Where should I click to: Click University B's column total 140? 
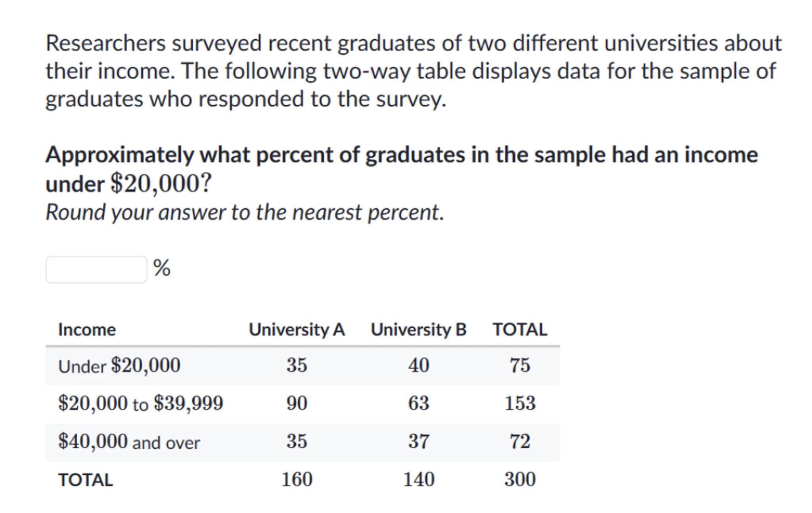point(418,479)
